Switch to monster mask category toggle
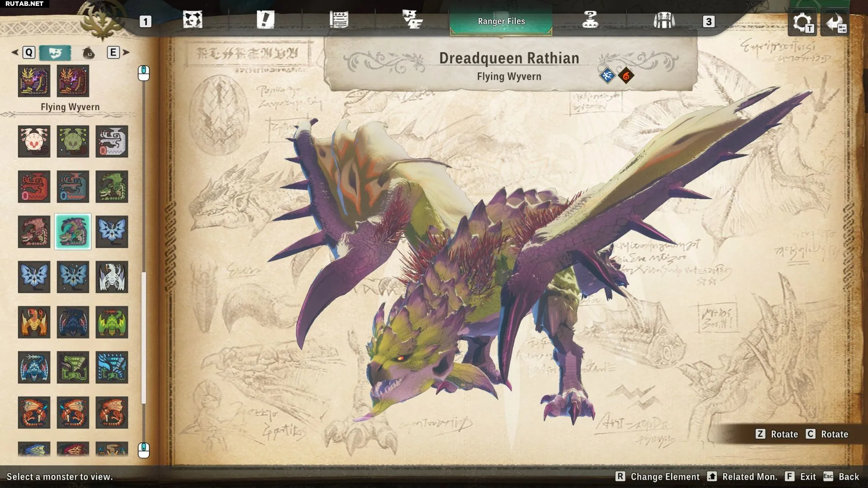Viewport: 868px width, 488px height. 55,53
